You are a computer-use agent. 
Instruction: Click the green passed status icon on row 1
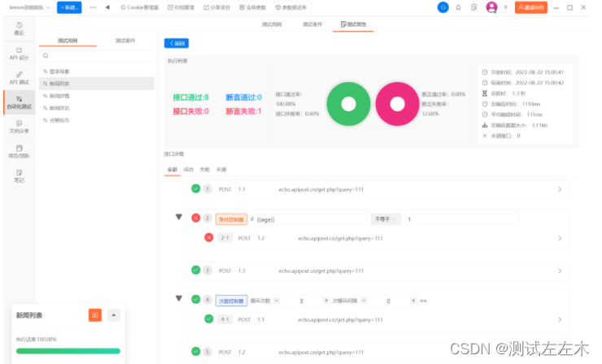point(196,188)
